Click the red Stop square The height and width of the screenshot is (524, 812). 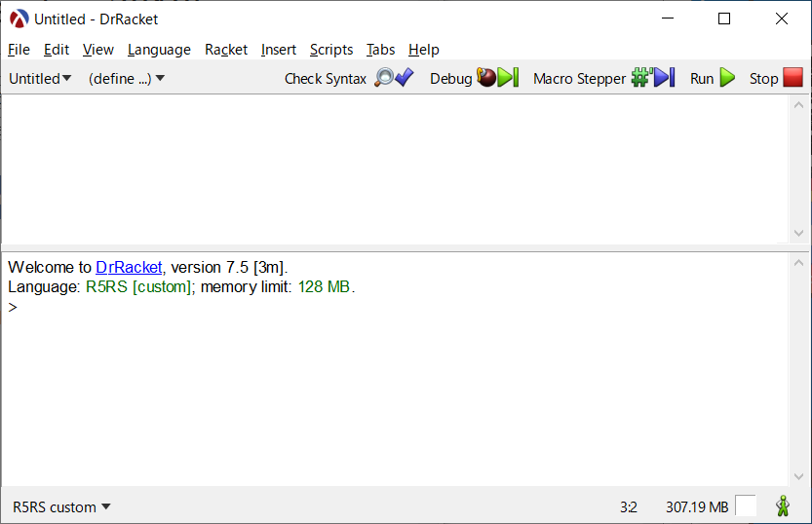pos(793,78)
